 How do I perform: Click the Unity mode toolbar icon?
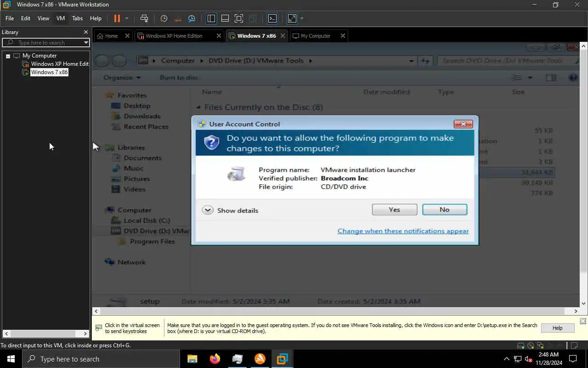click(253, 18)
